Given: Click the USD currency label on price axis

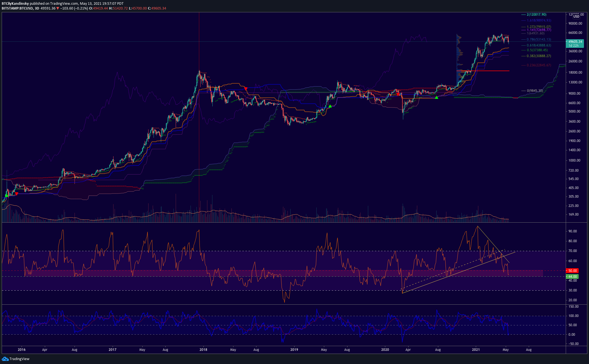Looking at the screenshot, I should 576,17.
